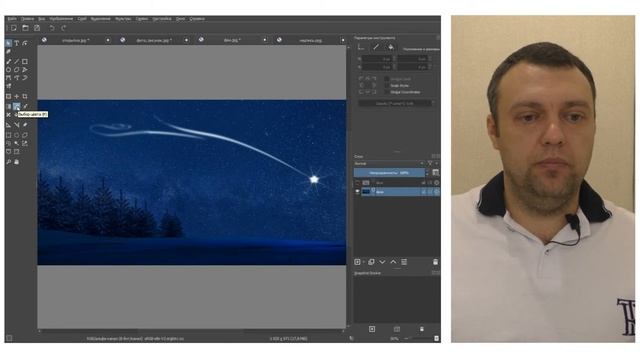Image resolution: width=640 pixels, height=360 pixels.
Task: Click the Undo arrow
Action: 52,28
